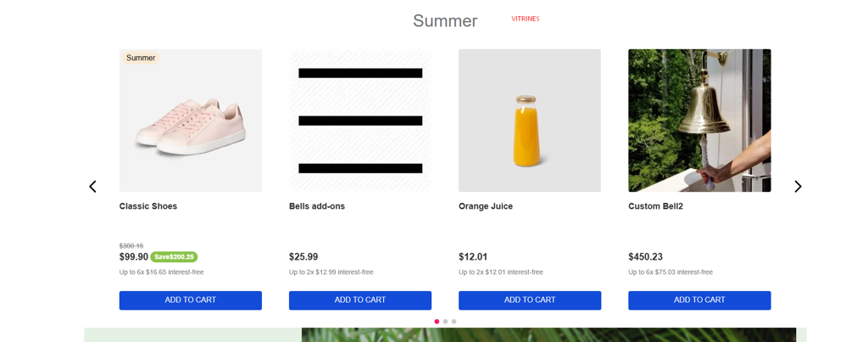Click the Summer tag on the shoes
868x342 pixels.
tap(141, 58)
